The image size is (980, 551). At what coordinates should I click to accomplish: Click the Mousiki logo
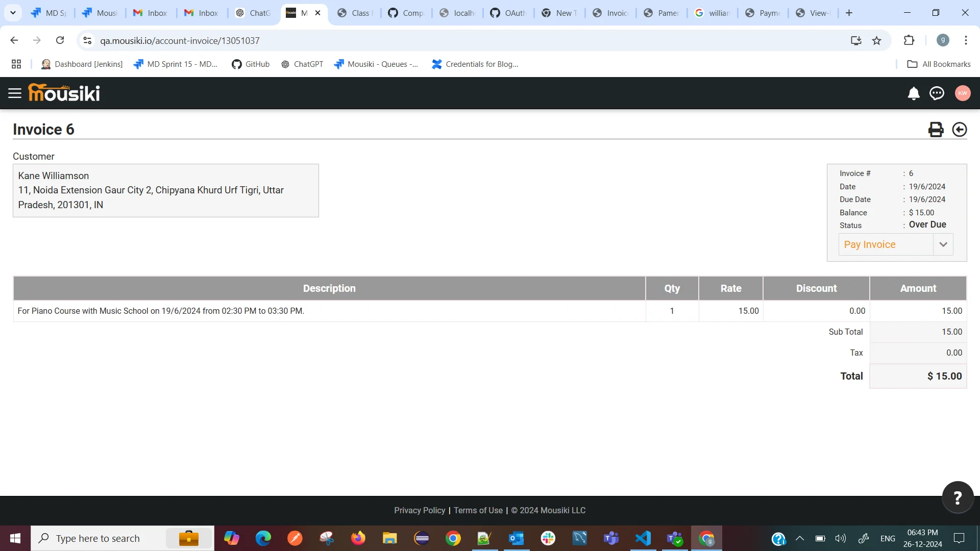64,93
